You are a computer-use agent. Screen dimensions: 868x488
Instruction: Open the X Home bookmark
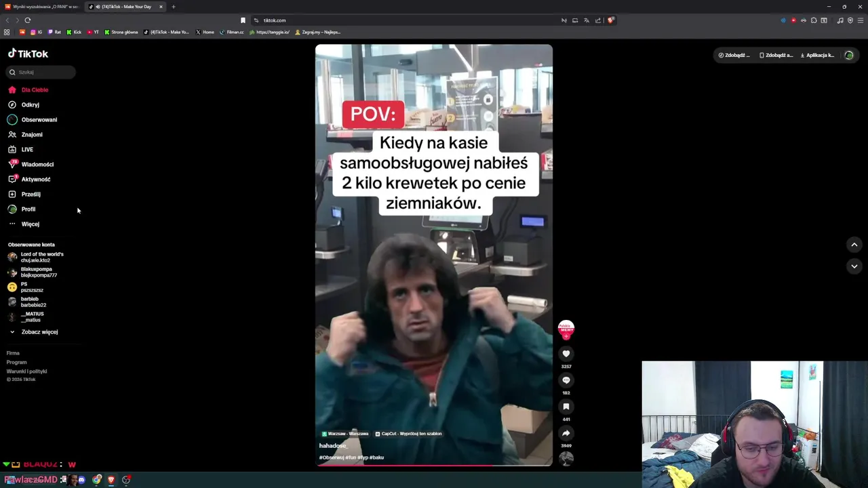click(205, 32)
